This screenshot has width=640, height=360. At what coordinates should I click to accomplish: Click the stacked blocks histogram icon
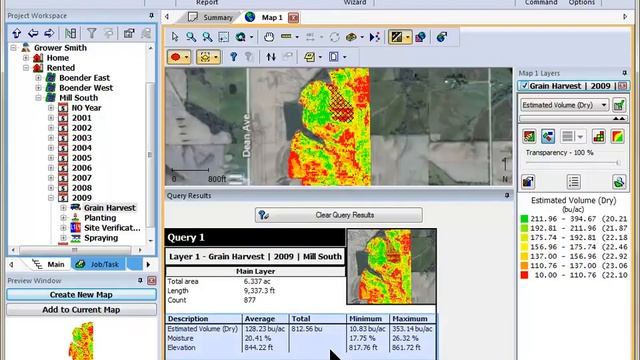[x=599, y=136]
